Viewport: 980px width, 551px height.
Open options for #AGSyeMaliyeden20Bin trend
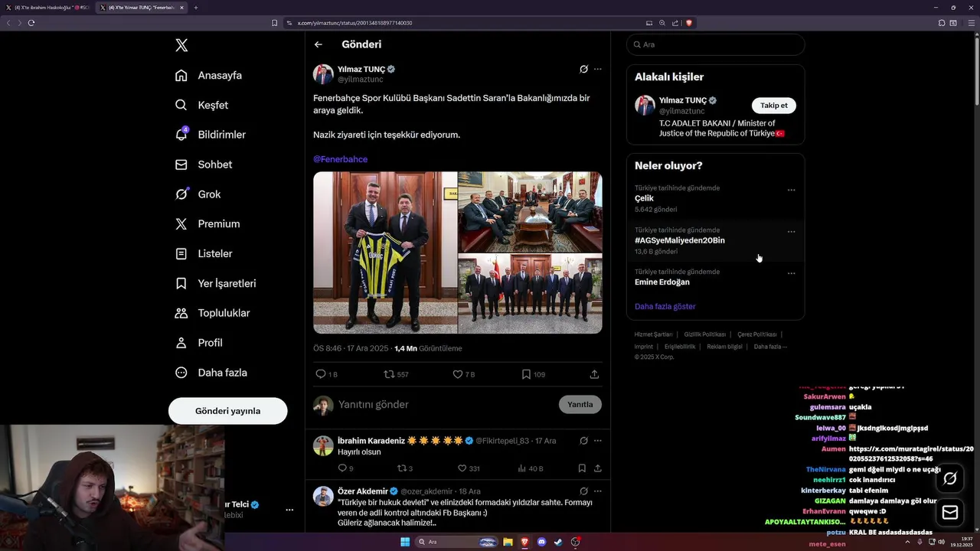[792, 232]
